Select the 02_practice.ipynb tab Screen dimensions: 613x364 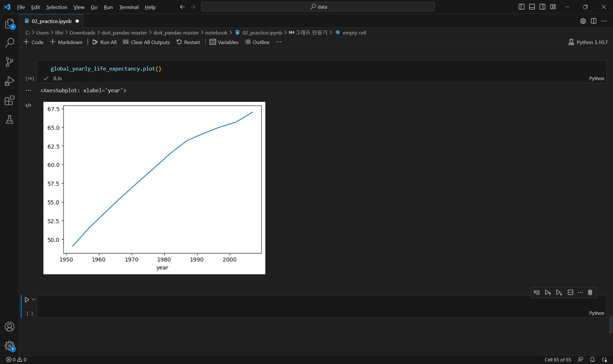(x=51, y=21)
